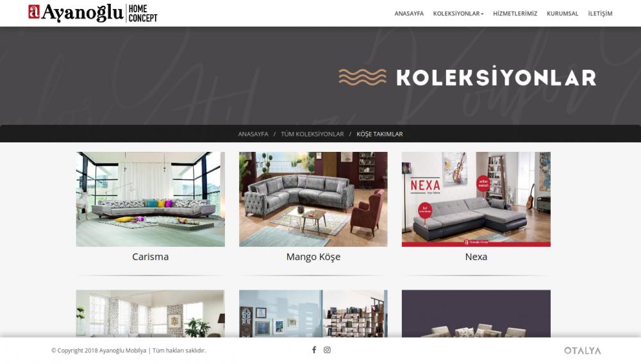The image size is (641, 364).
Task: Click the Mango Köşe product title
Action: pos(313,257)
